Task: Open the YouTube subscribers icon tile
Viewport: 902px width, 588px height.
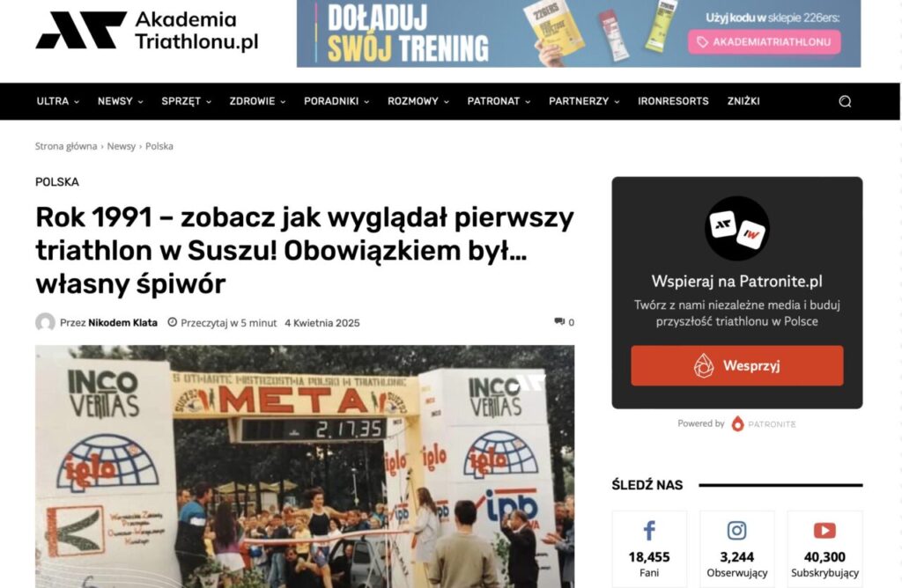Action: pos(824,549)
